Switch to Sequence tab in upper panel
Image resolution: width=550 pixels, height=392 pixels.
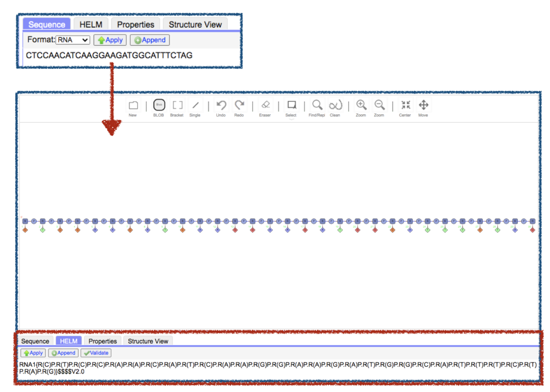pos(47,25)
